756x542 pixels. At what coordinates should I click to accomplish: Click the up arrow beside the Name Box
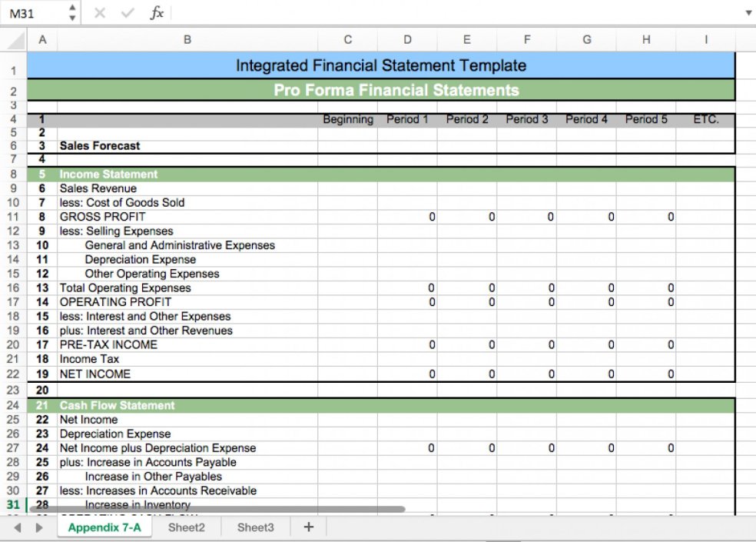(73, 8)
